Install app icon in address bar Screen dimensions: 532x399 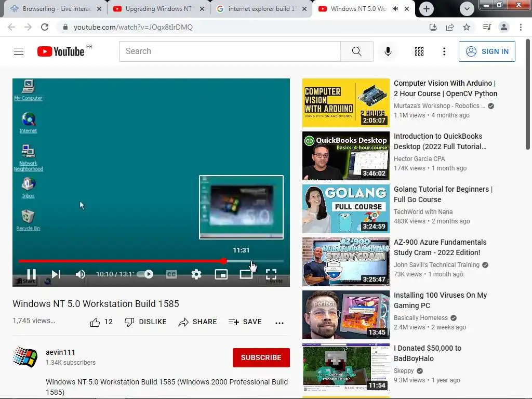pos(433,27)
